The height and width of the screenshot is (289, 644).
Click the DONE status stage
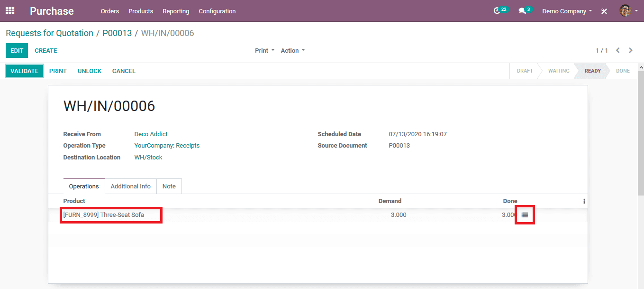pos(623,71)
